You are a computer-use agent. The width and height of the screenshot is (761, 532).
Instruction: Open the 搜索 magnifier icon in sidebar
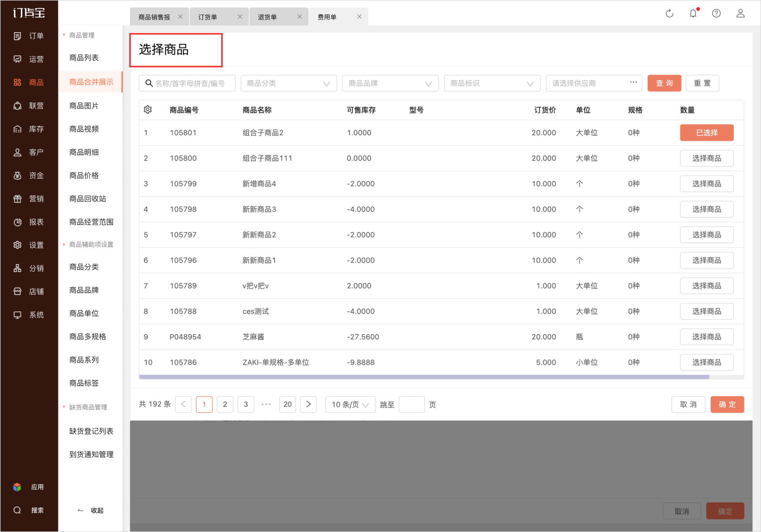tap(17, 510)
